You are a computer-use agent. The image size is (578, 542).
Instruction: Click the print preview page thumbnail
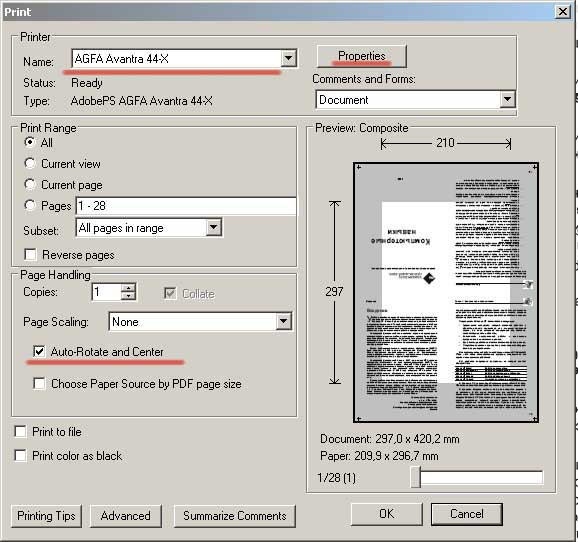click(x=446, y=292)
